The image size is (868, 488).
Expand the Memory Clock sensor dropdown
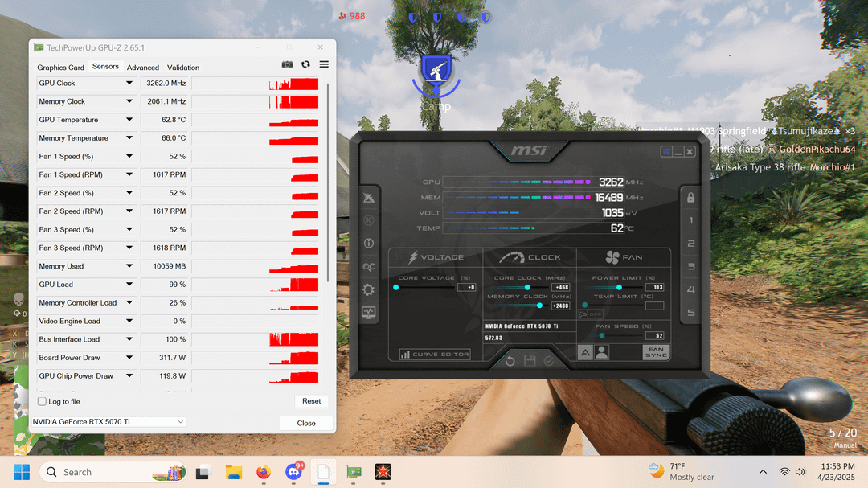[x=129, y=101]
